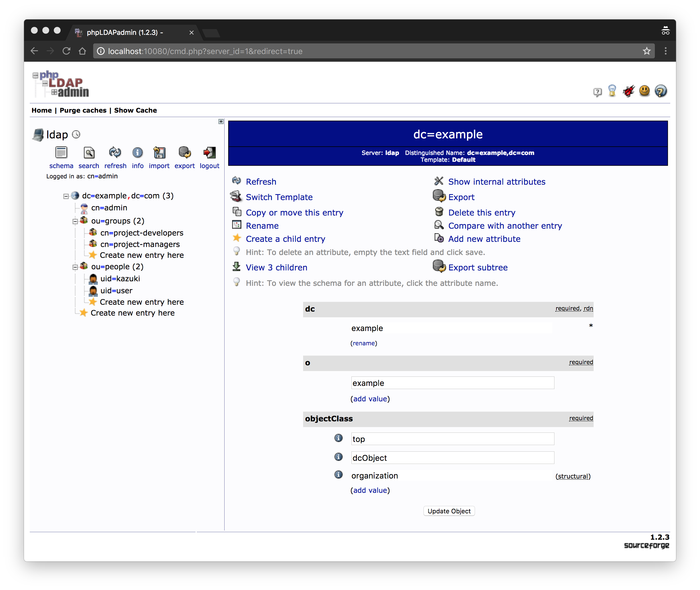Open the Show Cache menu link
700x590 pixels.
[135, 110]
